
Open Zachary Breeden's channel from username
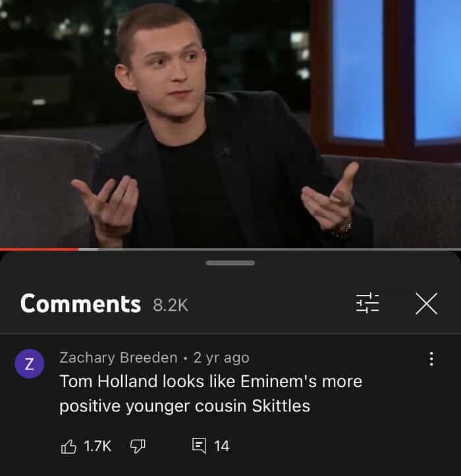click(119, 357)
